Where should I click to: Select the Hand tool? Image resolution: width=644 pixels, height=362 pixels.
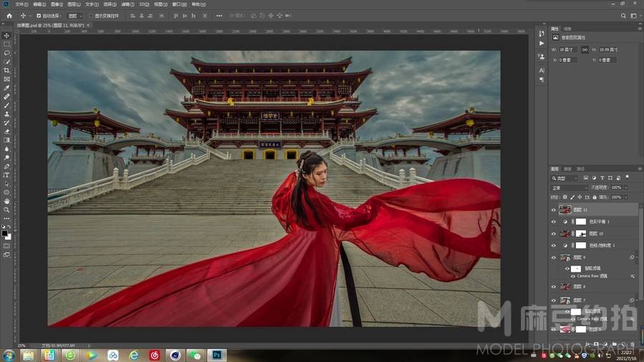point(6,201)
